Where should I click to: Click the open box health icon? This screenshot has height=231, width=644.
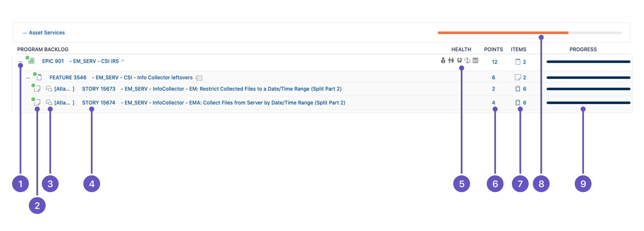tap(459, 61)
